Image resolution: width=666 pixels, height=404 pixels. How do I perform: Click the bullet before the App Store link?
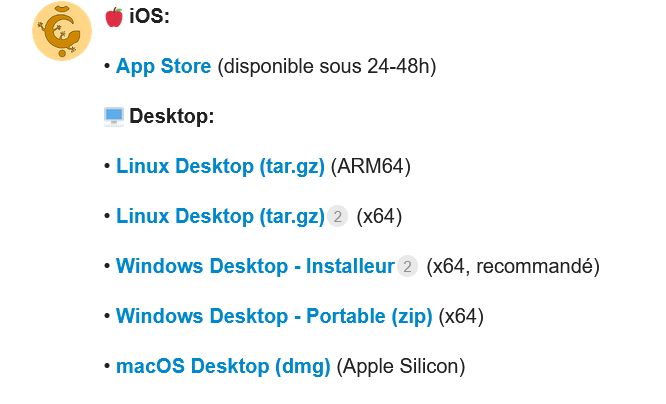coord(107,66)
